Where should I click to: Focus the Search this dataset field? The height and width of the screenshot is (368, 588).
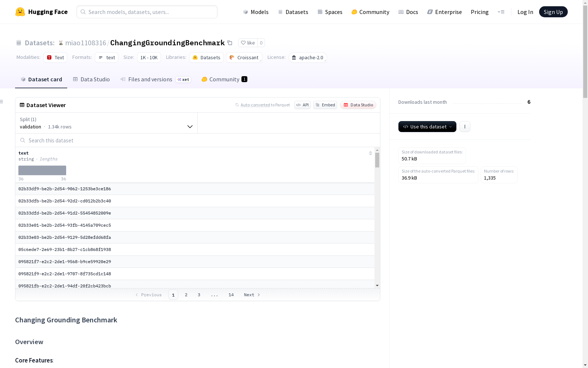(x=198, y=140)
